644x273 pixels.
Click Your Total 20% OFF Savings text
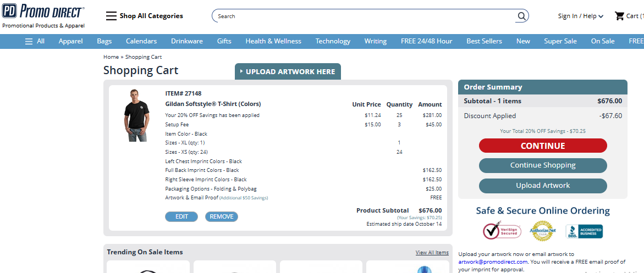click(543, 131)
